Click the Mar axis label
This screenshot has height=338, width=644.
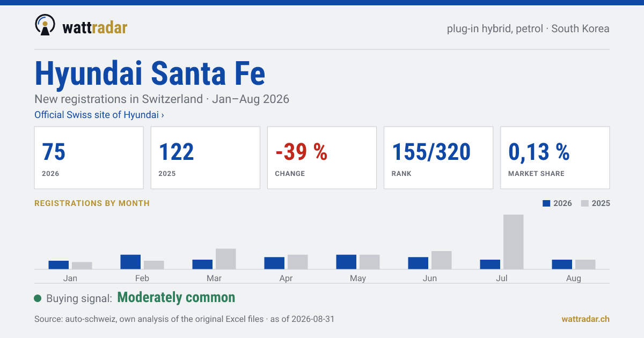click(x=214, y=278)
